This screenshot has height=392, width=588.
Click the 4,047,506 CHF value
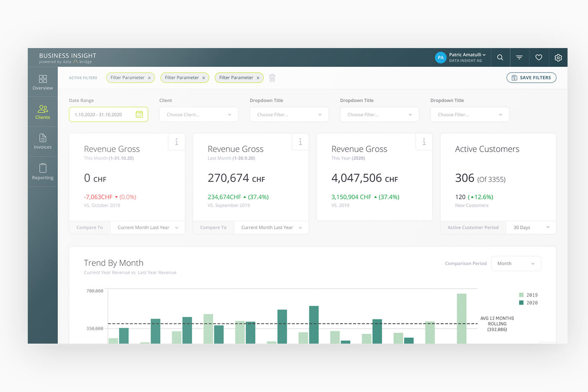(364, 178)
